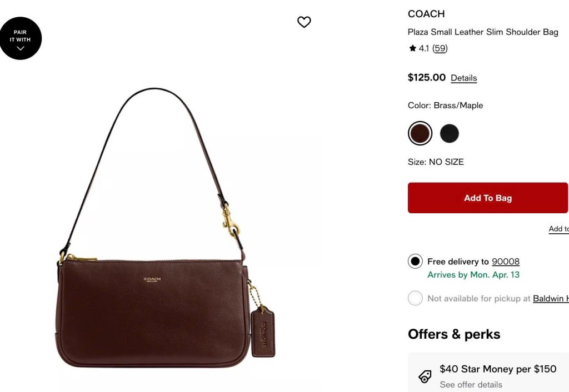Click the star rating icon
This screenshot has width=569, height=392.
click(x=412, y=48)
